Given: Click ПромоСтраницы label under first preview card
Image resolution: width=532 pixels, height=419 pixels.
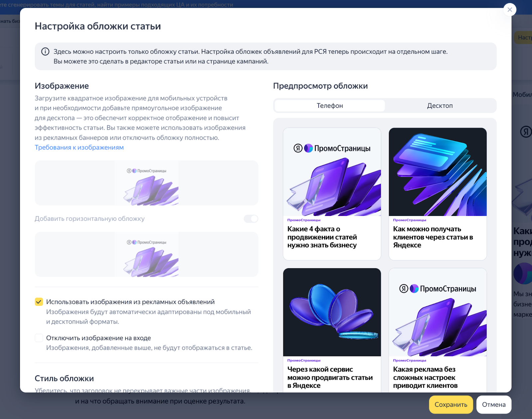Looking at the screenshot, I should (304, 220).
